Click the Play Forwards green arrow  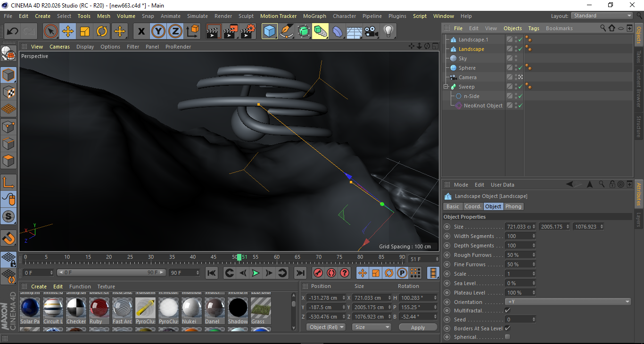256,273
